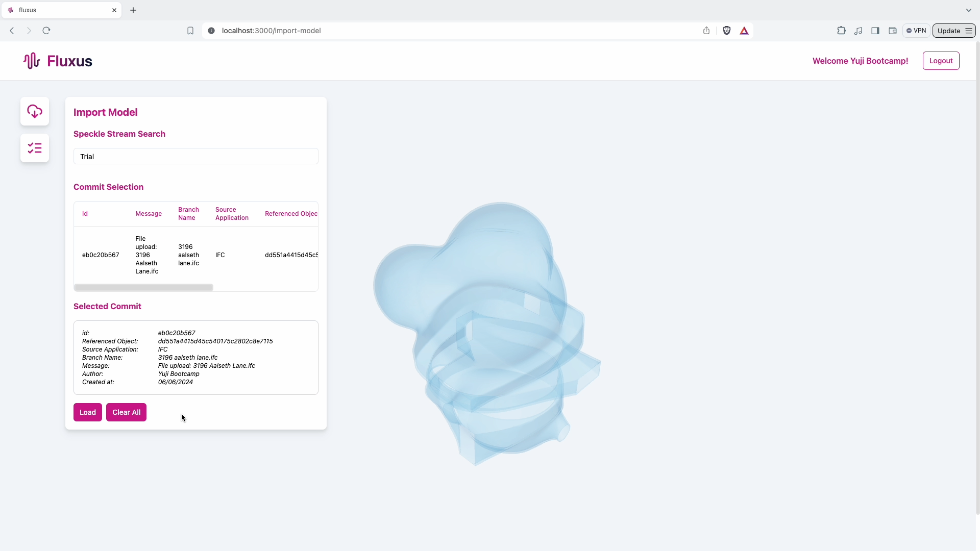The image size is (980, 551).
Task: Open the import model cloud icon
Action: tap(35, 111)
